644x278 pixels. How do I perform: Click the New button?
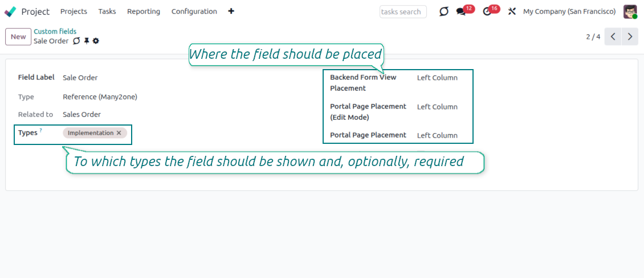[x=18, y=37]
